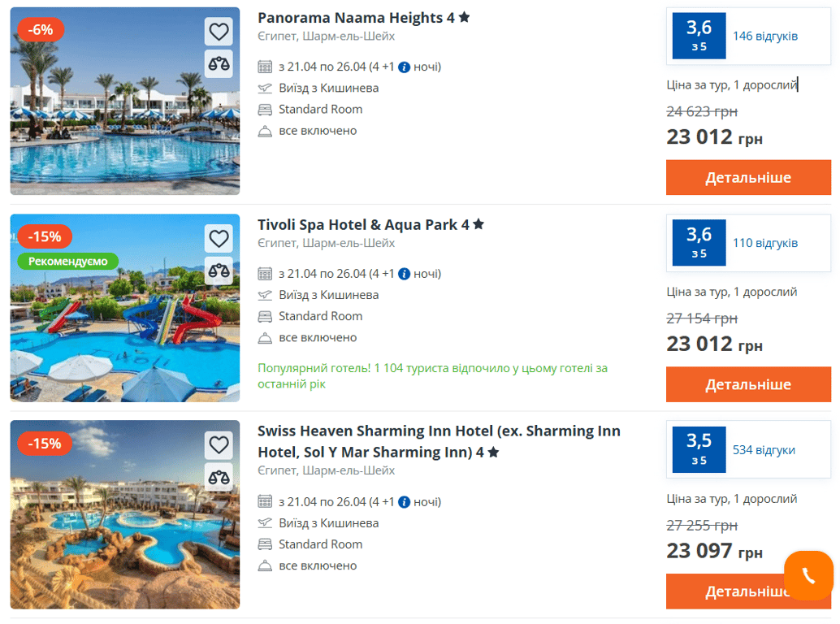This screenshot has height=624, width=840.
Task: Click calendar icon in Panorama Naama dates
Action: point(265,67)
